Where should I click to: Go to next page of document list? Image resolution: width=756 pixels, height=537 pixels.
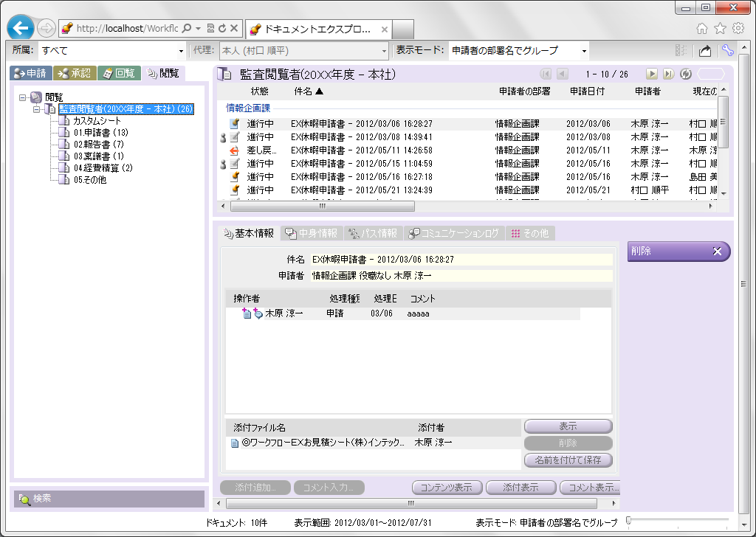click(x=651, y=74)
